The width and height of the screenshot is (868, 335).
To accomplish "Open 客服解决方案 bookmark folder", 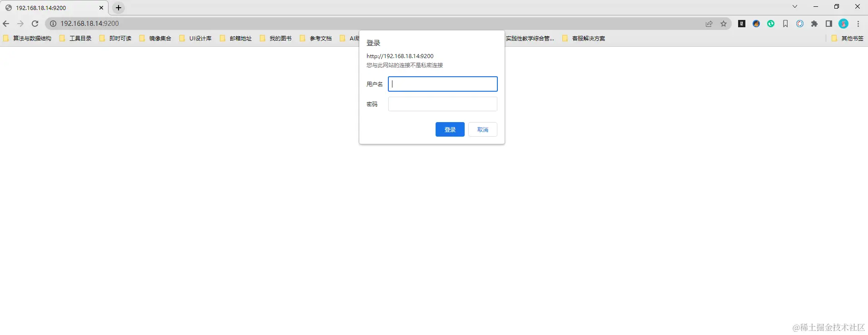I will 584,39.
